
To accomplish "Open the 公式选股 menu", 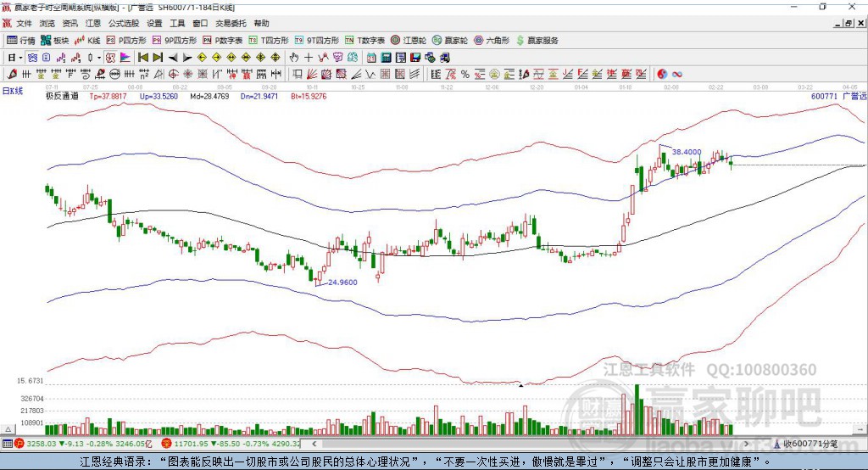I will point(124,23).
